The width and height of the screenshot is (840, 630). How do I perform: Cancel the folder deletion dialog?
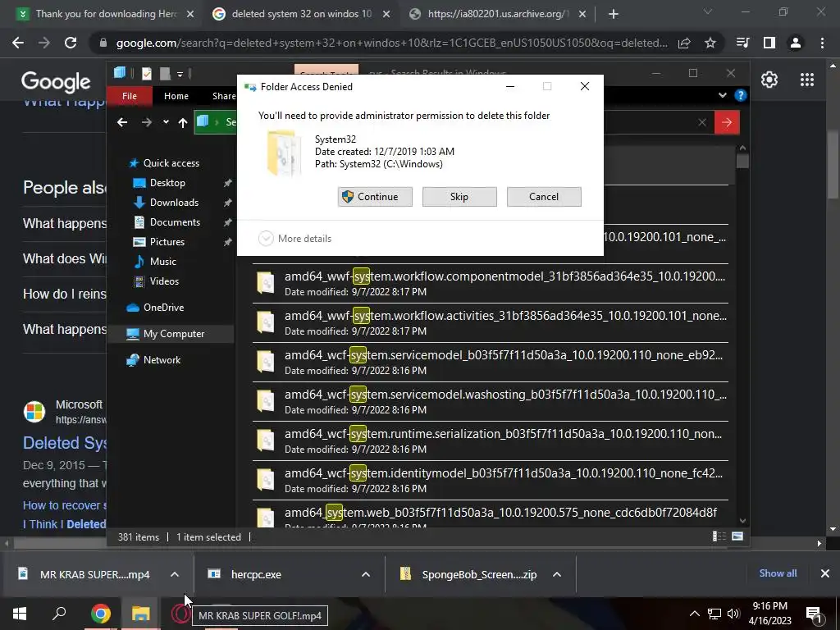(x=544, y=197)
